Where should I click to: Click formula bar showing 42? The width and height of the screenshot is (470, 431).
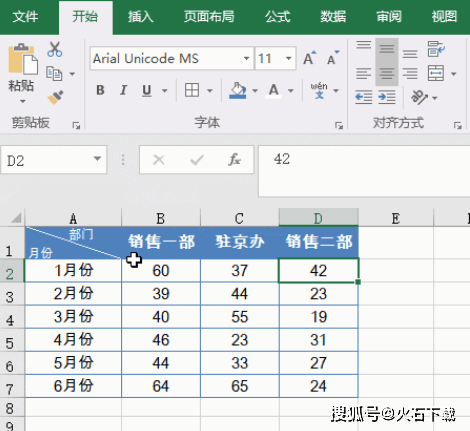pos(364,171)
